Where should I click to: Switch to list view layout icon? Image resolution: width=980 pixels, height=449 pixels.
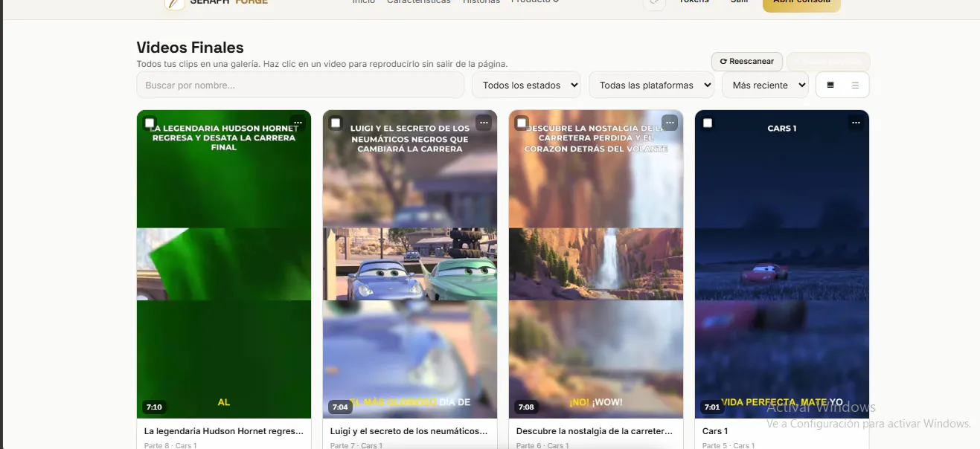[x=855, y=85]
